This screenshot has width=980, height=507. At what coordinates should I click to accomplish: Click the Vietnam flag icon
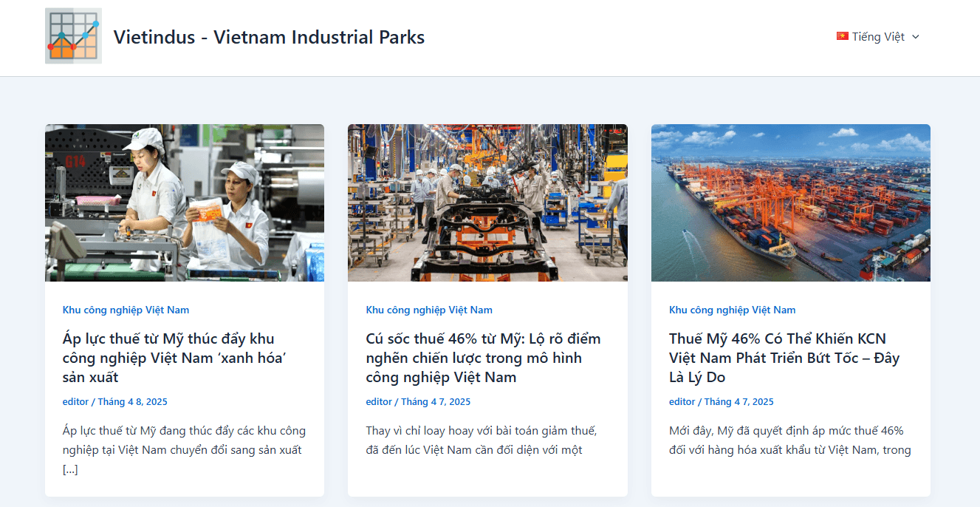tap(843, 36)
